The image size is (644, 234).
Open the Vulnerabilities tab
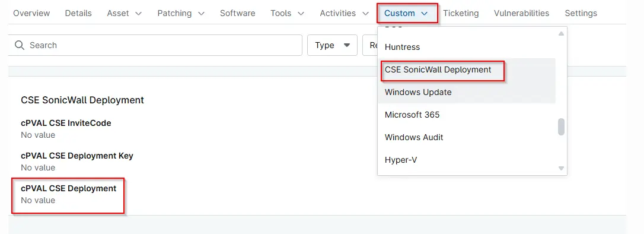[522, 13]
